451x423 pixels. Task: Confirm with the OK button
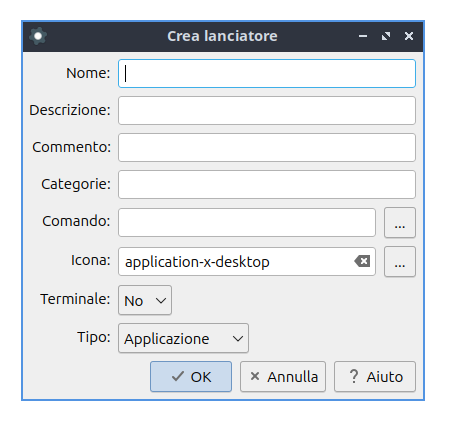pyautogui.click(x=191, y=376)
